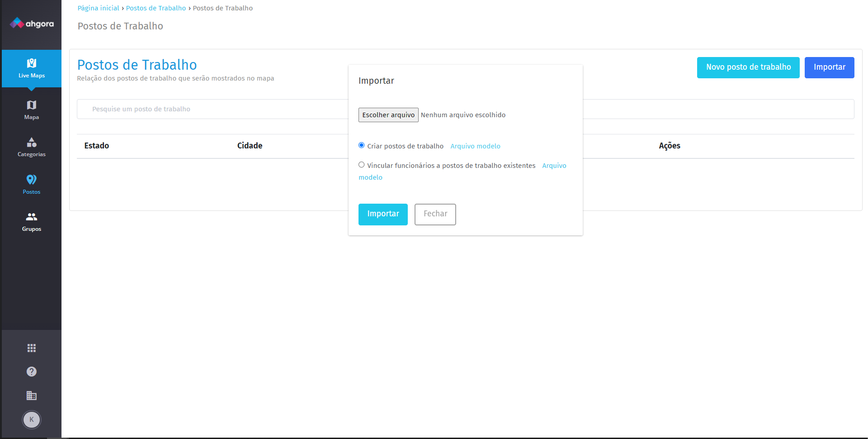Select the Postos sidebar icon

(x=32, y=184)
